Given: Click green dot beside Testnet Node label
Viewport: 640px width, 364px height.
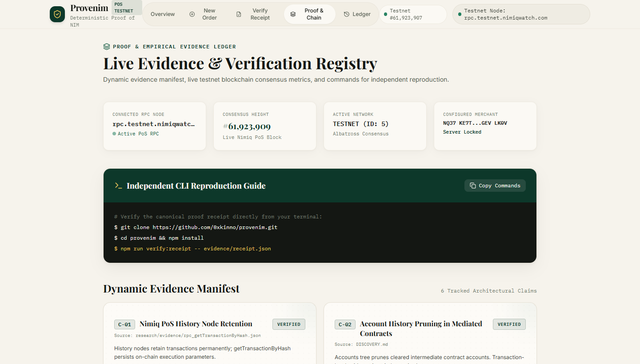Looking at the screenshot, I should click(x=460, y=14).
